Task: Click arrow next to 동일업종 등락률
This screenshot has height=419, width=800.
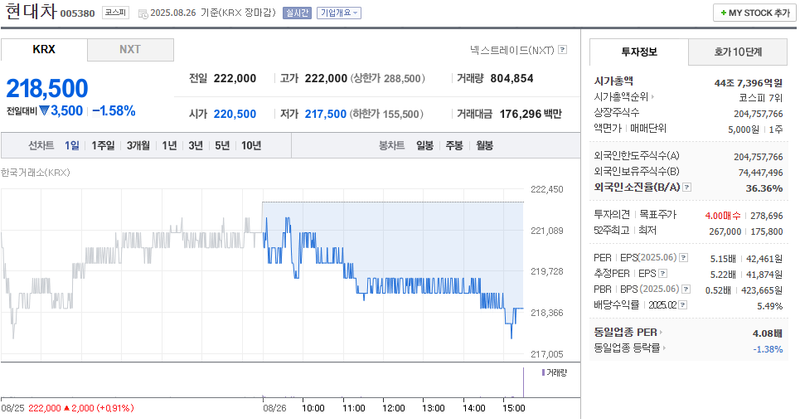Action: tap(664, 348)
